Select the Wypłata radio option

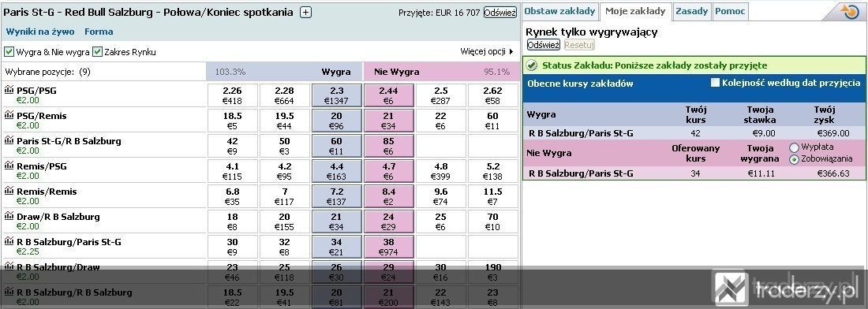[795, 147]
